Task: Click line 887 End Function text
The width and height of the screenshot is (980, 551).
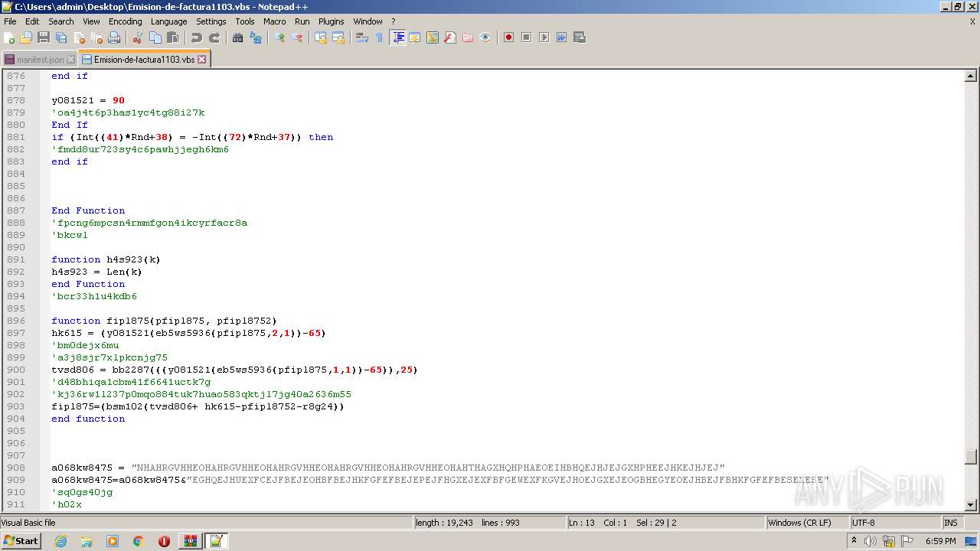Action: [88, 210]
